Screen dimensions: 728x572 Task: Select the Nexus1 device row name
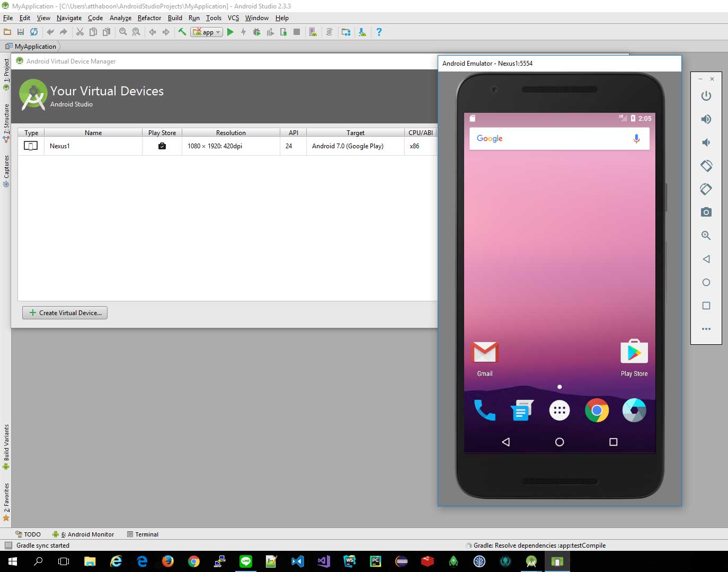click(x=60, y=146)
